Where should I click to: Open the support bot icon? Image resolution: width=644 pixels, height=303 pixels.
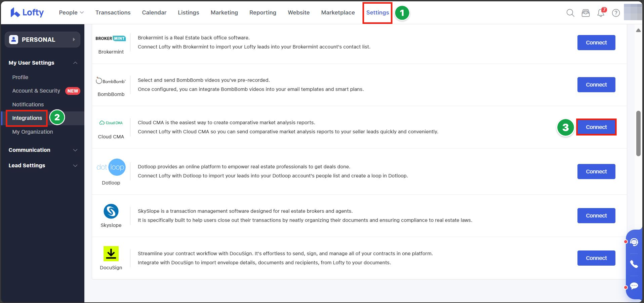click(x=634, y=242)
